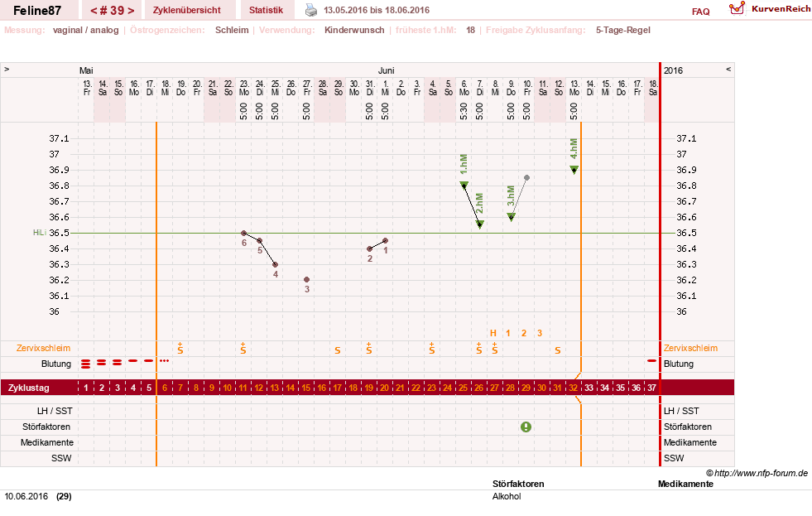The height and width of the screenshot is (516, 812).
Task: Go to next cycle with right arrow
Action: click(x=131, y=11)
